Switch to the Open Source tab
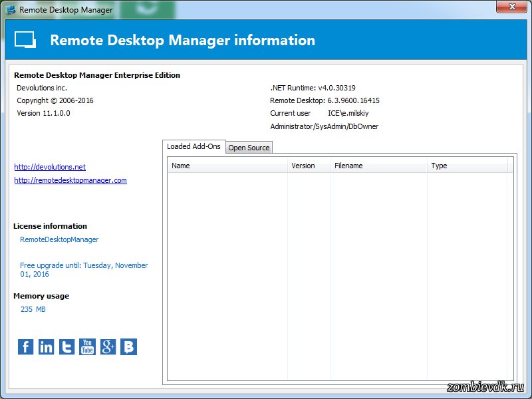 point(249,148)
